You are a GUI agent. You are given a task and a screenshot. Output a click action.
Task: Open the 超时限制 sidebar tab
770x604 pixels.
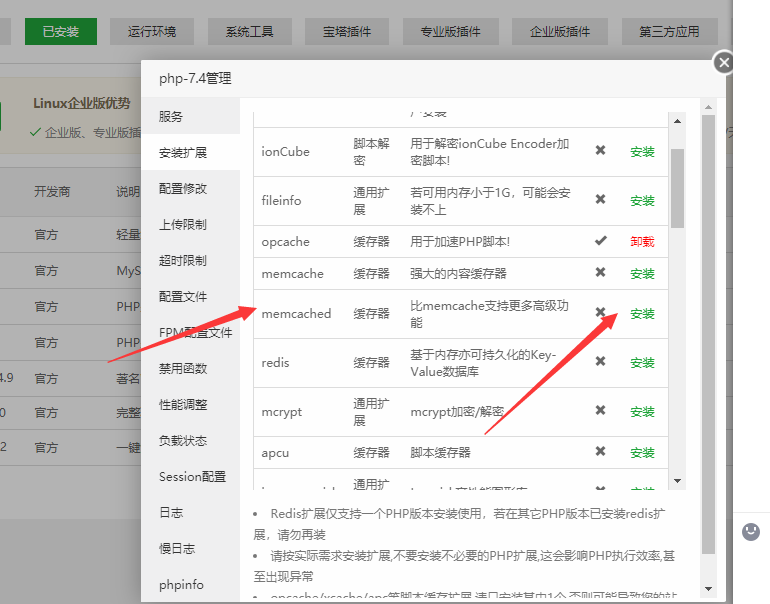(x=191, y=260)
